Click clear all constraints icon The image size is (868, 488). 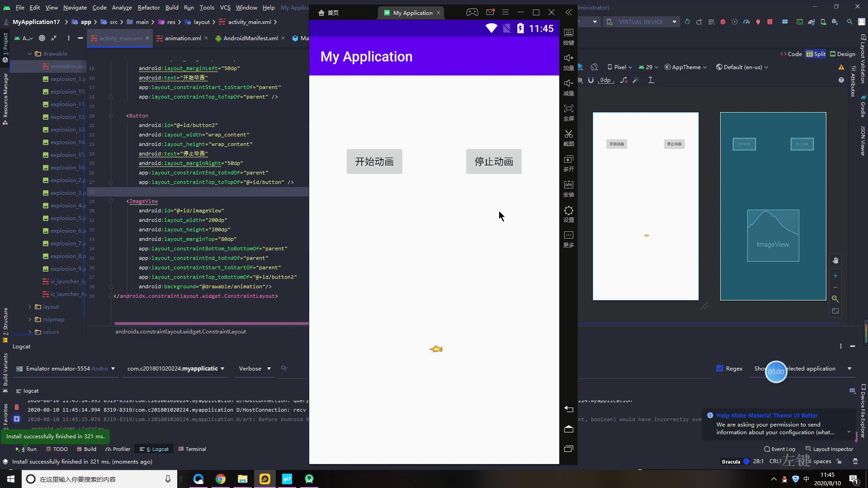[623, 80]
